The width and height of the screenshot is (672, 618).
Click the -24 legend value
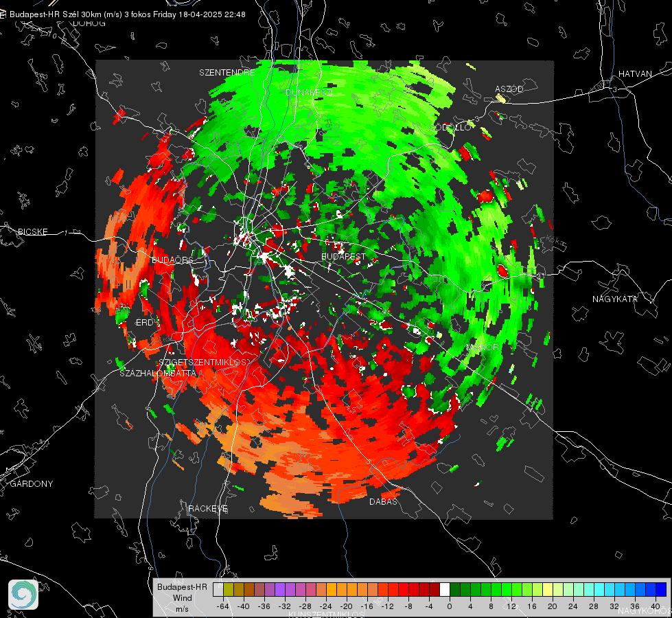coord(326,606)
